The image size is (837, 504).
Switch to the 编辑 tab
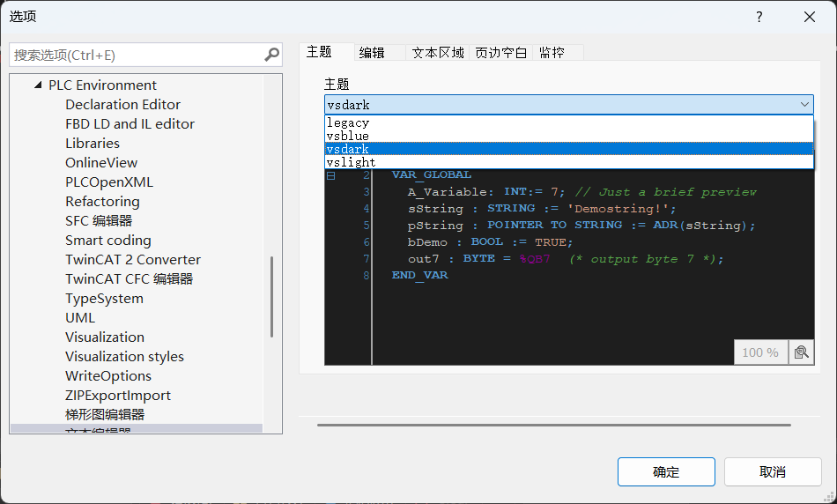tap(372, 53)
